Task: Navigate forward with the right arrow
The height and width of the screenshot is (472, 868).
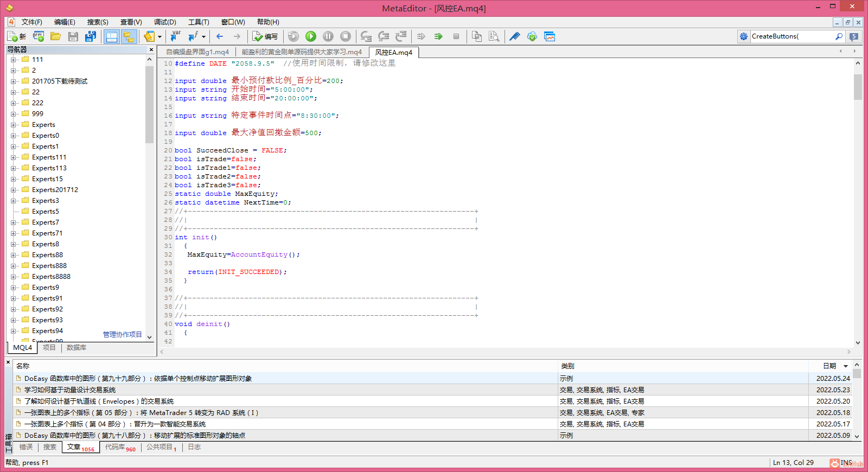Action: tap(237, 36)
